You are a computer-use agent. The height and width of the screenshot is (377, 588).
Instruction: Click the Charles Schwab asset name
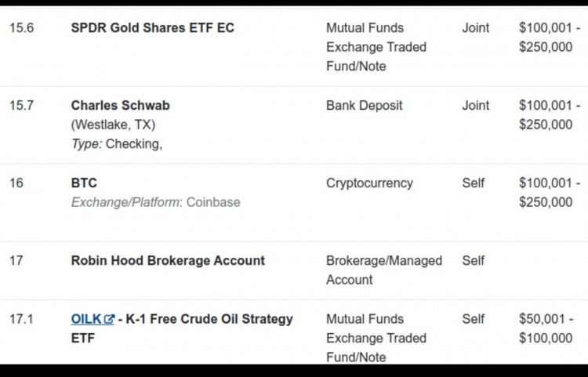[121, 105]
